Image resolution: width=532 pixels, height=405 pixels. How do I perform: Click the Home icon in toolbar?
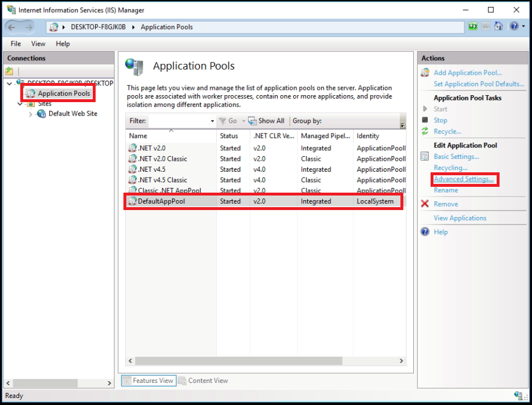[x=498, y=26]
